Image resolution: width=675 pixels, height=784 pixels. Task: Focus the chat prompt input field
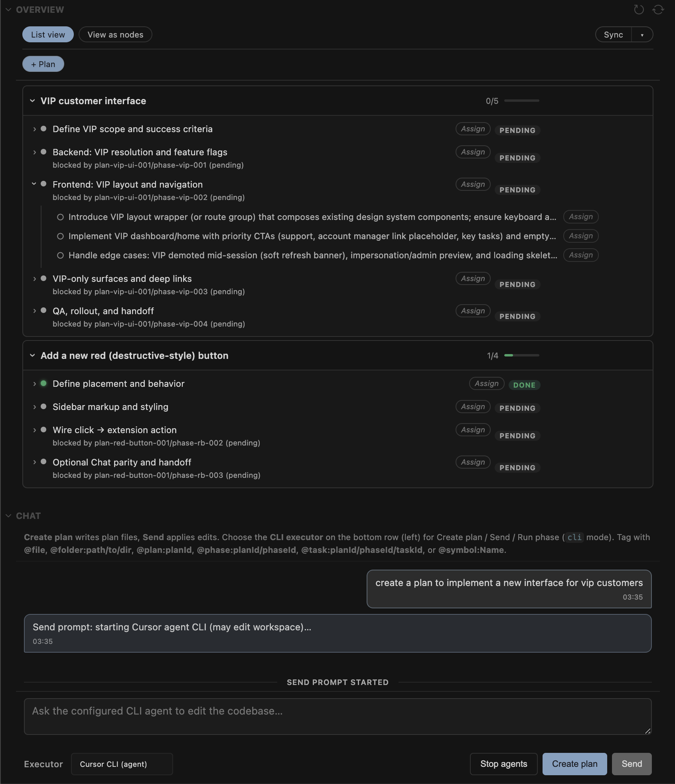click(337, 717)
